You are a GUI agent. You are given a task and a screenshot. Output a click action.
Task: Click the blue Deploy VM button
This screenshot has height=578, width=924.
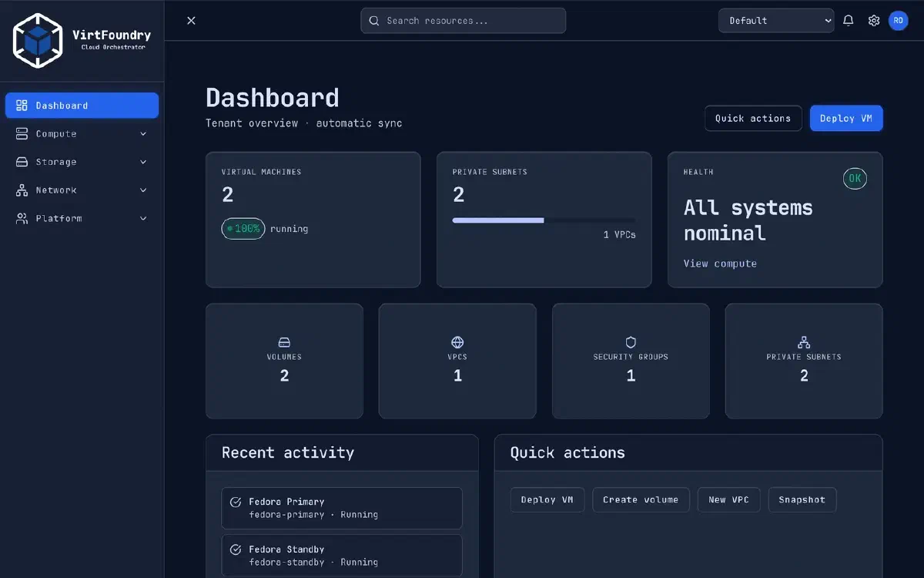(846, 119)
